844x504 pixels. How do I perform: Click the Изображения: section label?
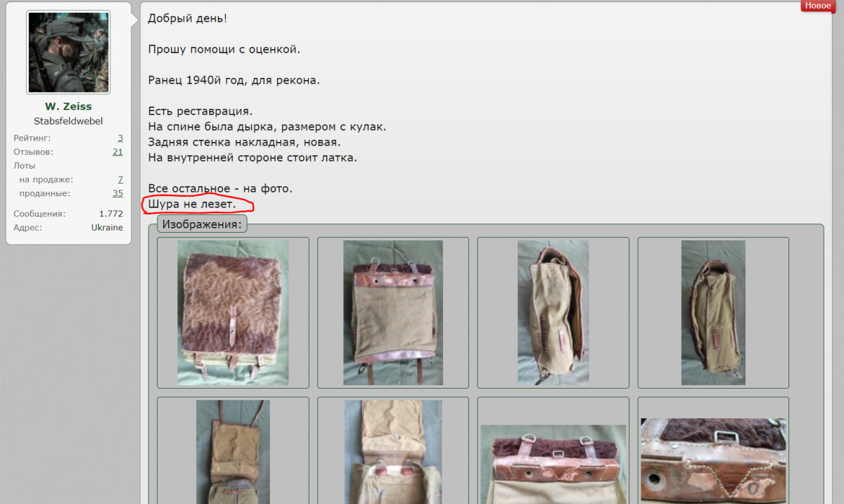[x=202, y=225]
